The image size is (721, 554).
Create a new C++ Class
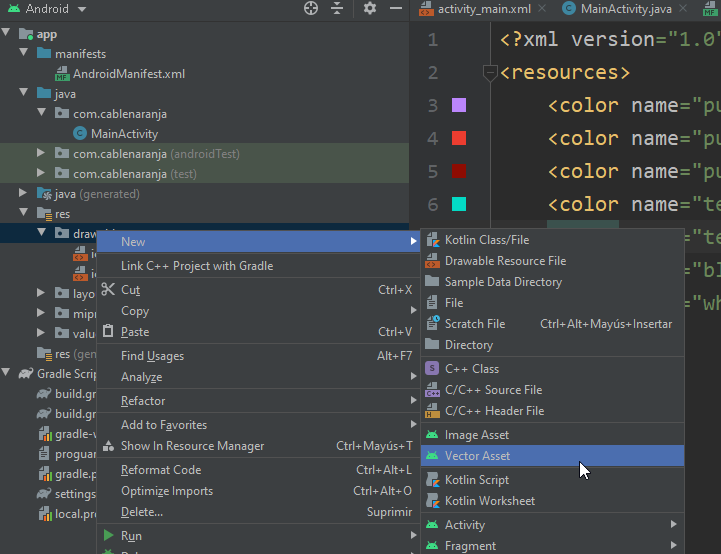[552, 369]
